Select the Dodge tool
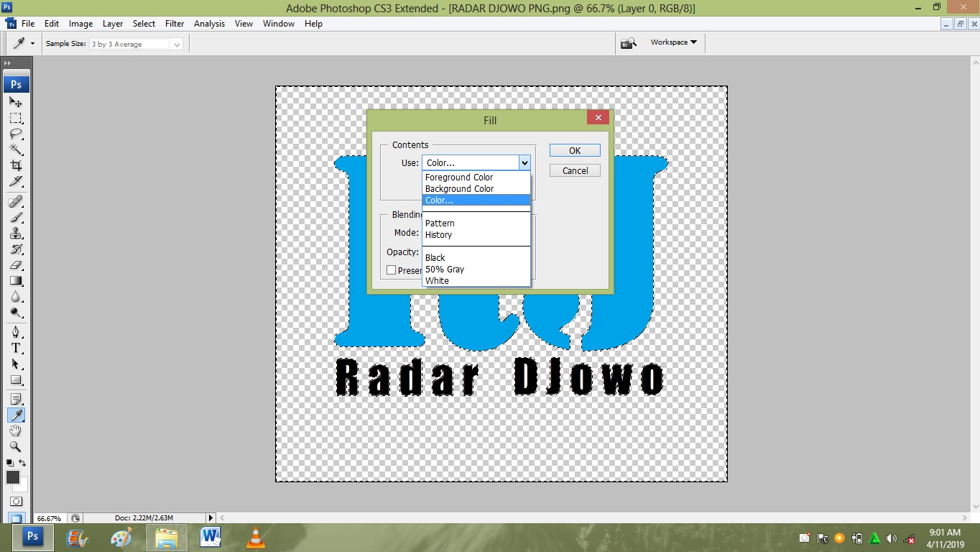980x552 pixels. pyautogui.click(x=16, y=312)
